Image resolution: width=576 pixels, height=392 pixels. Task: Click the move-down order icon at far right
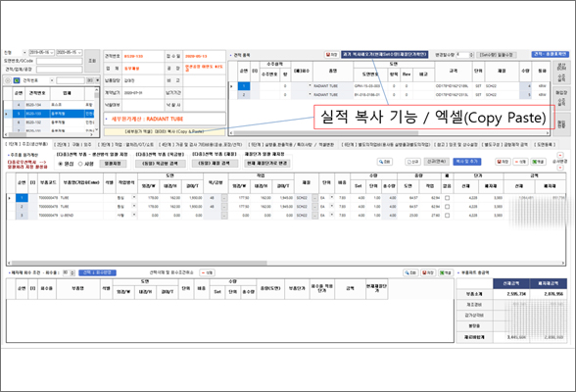560,168
